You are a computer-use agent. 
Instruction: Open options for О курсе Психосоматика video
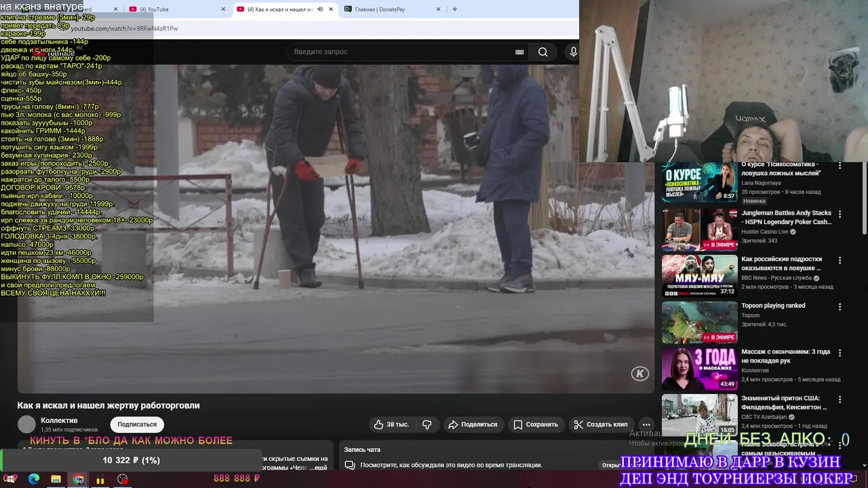pos(840,166)
